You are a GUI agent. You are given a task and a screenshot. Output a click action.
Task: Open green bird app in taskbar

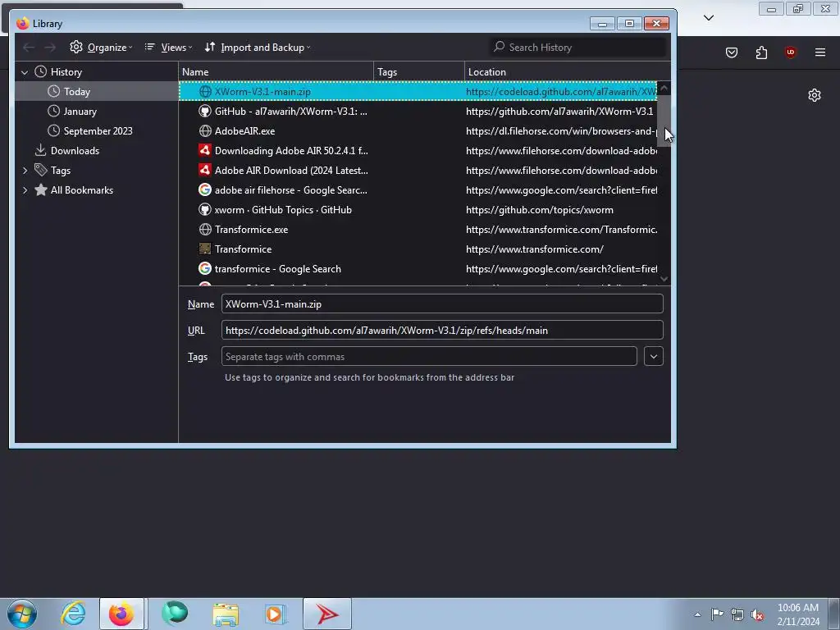[x=175, y=614]
